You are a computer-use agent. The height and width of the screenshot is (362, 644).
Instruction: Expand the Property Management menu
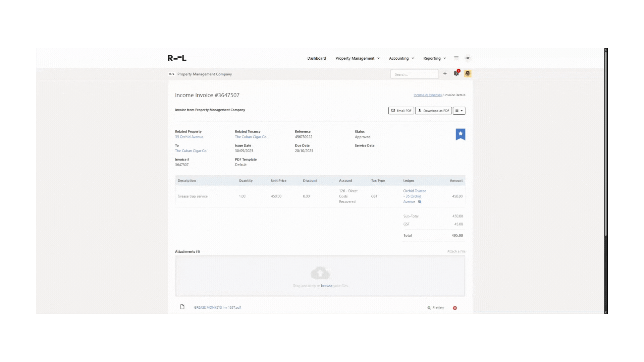[x=357, y=58]
